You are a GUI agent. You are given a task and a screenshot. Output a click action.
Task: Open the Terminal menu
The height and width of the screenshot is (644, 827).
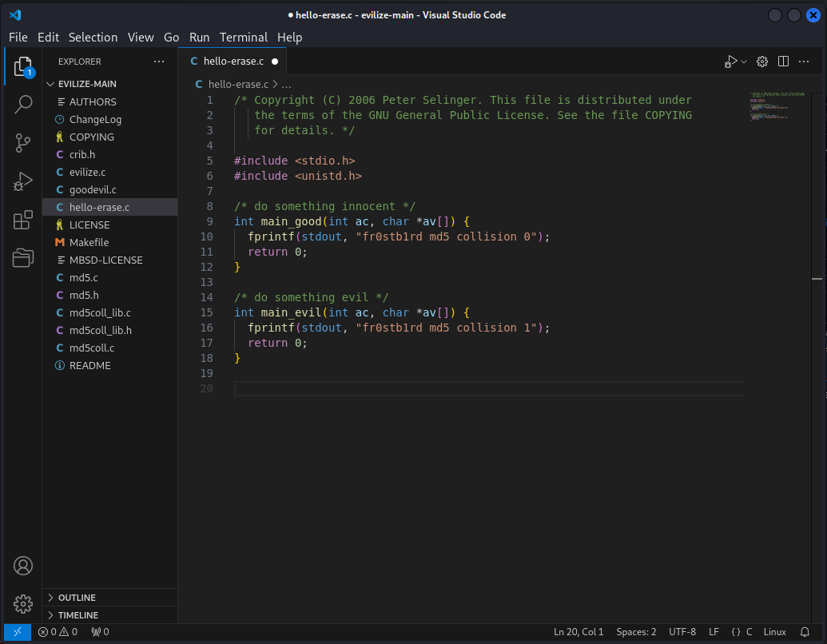[244, 38]
